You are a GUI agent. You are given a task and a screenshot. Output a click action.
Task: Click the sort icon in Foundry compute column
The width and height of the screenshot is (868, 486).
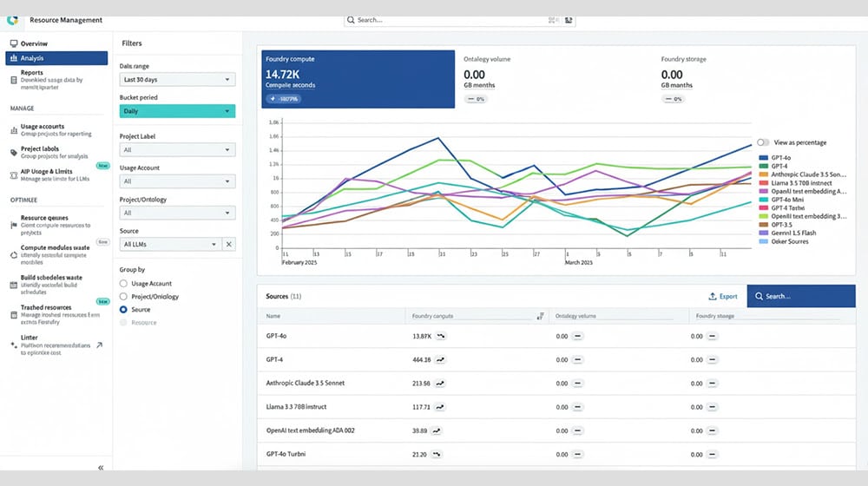pyautogui.click(x=541, y=316)
